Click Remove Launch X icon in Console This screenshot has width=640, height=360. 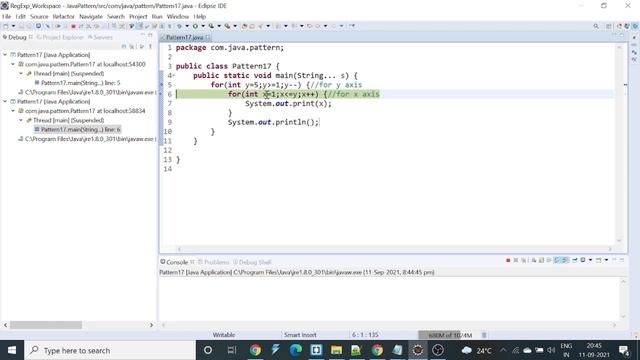[516, 260]
